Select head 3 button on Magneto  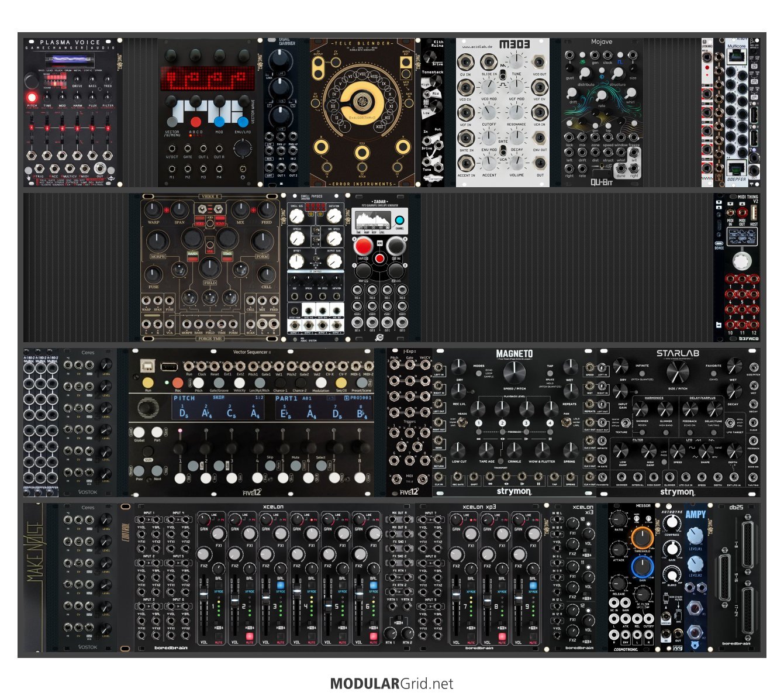tap(526, 423)
